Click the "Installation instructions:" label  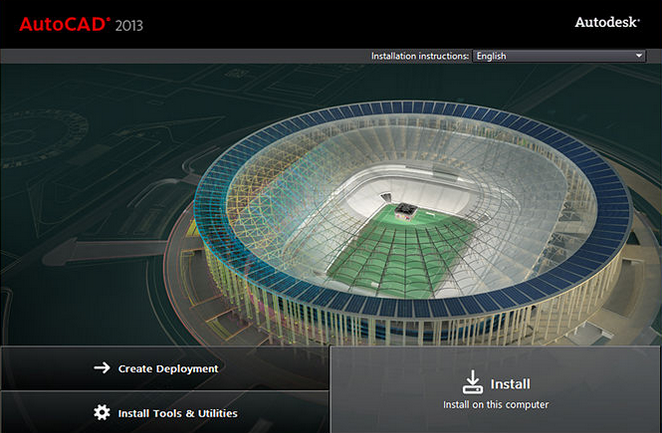point(420,56)
